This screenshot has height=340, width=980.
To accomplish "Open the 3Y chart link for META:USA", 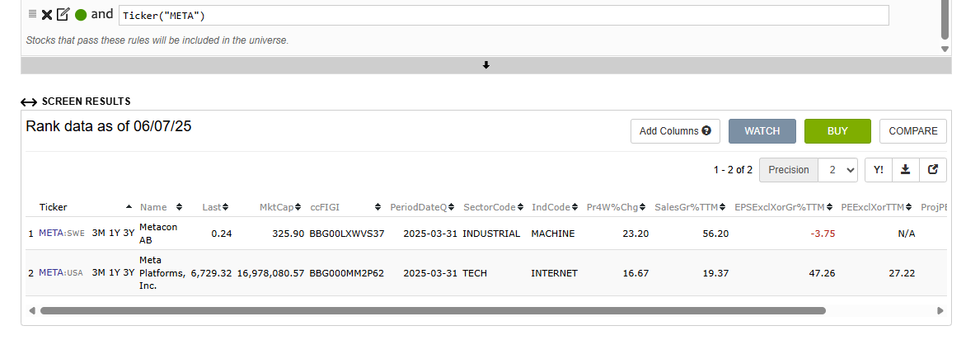I will [129, 273].
